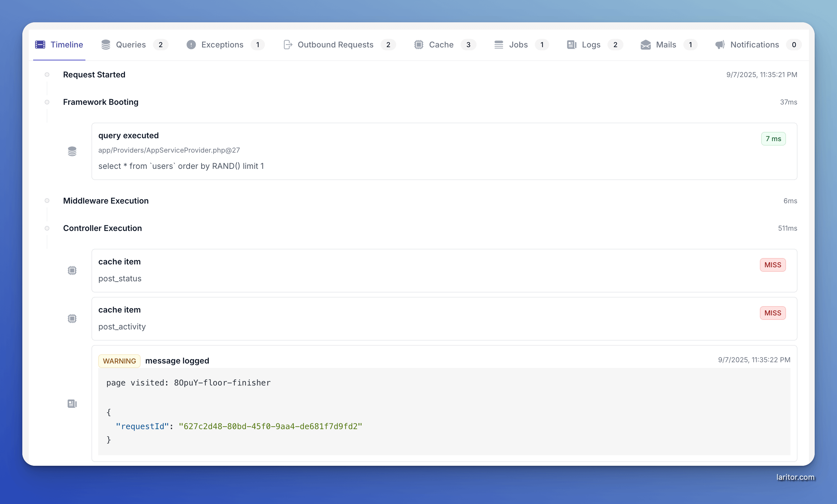This screenshot has width=837, height=504.
Task: Select the Notifications tab label
Action: 754,45
